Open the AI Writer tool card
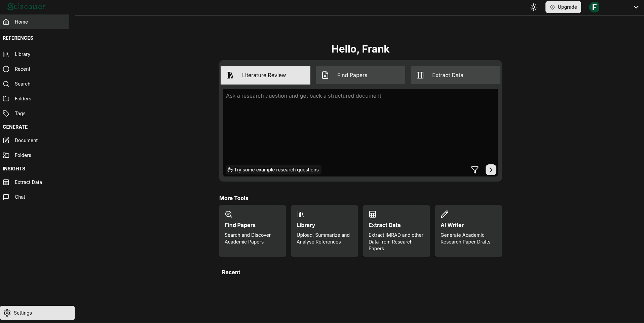Image resolution: width=644 pixels, height=323 pixels. point(468,231)
